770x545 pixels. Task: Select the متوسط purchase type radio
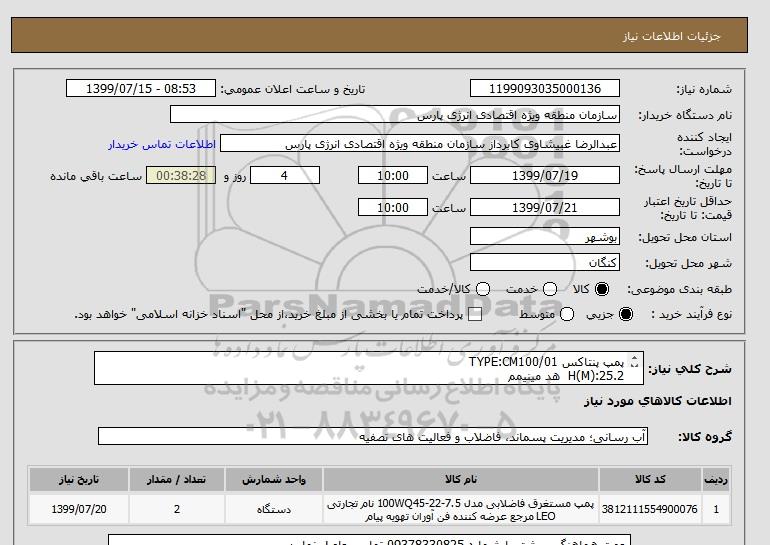click(x=567, y=314)
